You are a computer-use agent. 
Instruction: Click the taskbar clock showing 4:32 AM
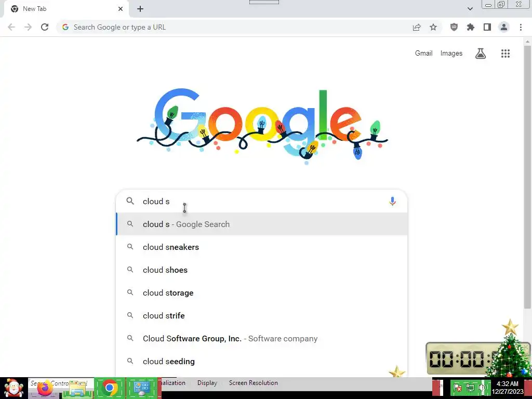click(507, 388)
